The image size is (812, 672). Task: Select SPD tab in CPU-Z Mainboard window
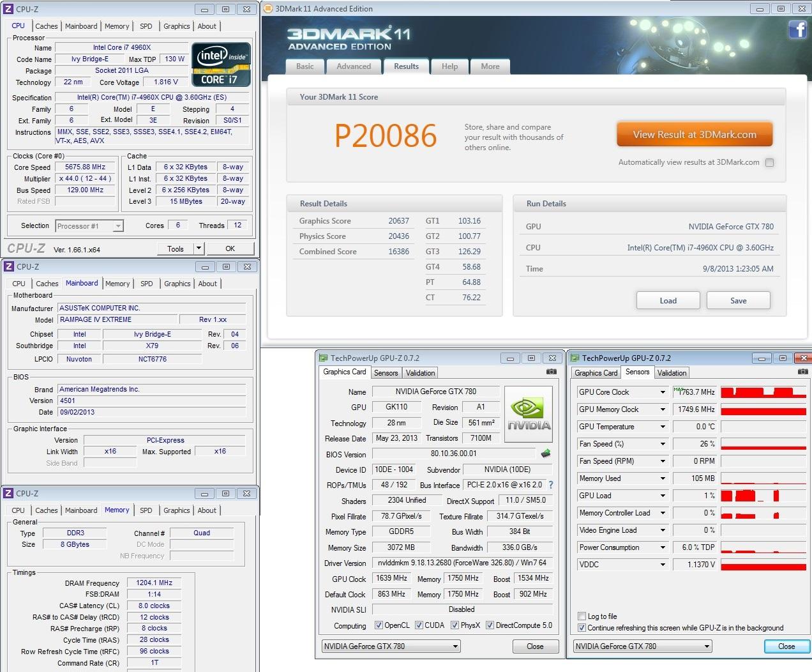[x=147, y=284]
